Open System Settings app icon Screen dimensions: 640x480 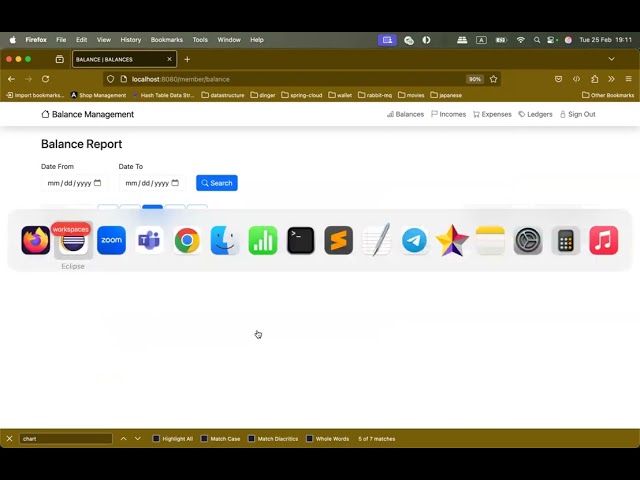click(528, 240)
